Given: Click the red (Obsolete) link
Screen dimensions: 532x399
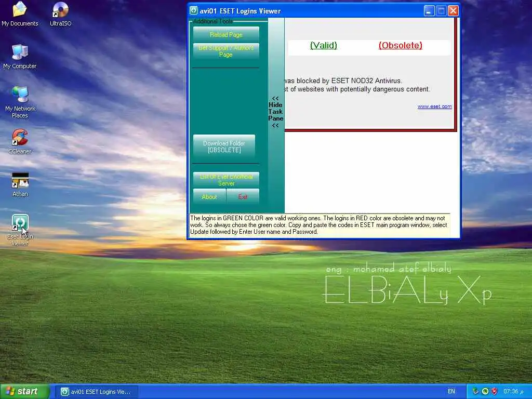Looking at the screenshot, I should (x=401, y=46).
